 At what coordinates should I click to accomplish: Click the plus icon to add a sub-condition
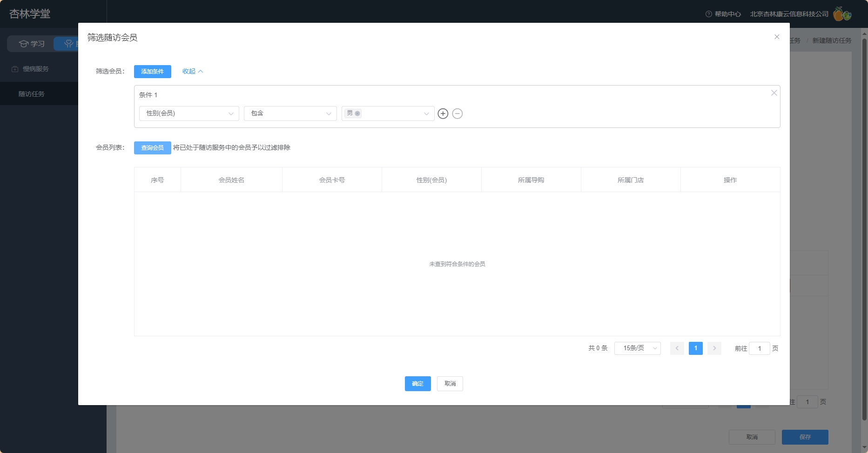click(x=443, y=113)
